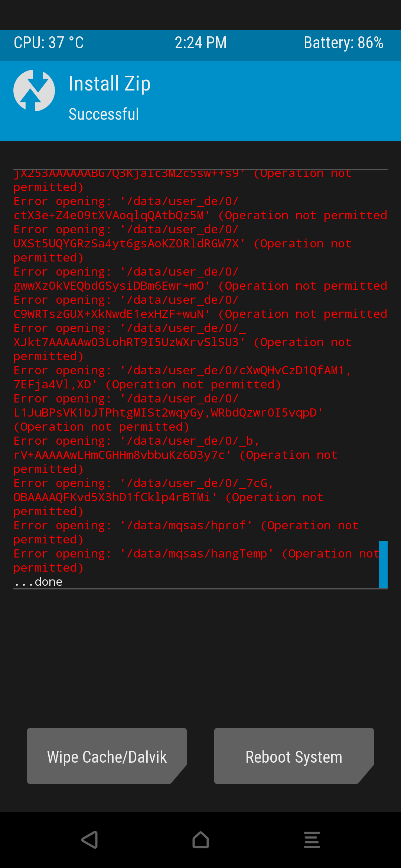The image size is (401, 868).
Task: Tap the '...done' log line
Action: pos(38,582)
